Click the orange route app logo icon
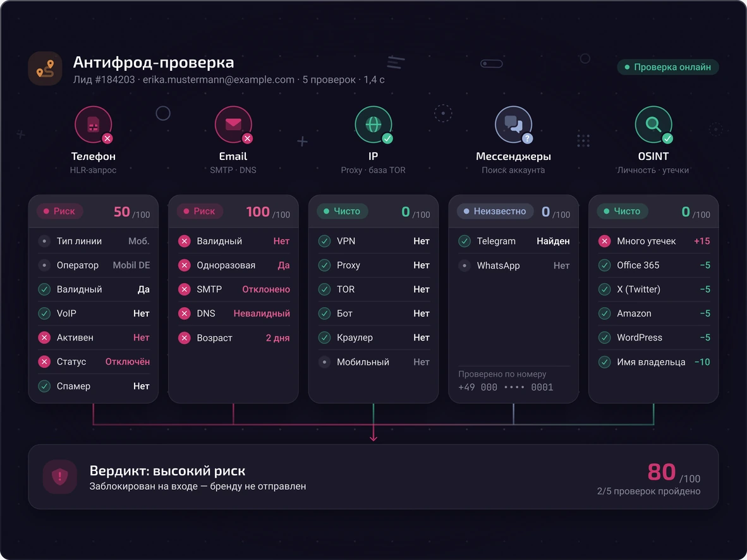747x560 pixels. pyautogui.click(x=46, y=69)
